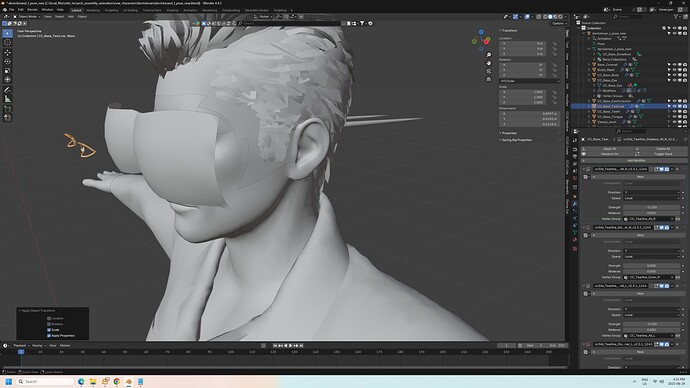Switch to the Shading workspace tab
The width and height of the screenshot is (690, 388).
[x=172, y=10]
